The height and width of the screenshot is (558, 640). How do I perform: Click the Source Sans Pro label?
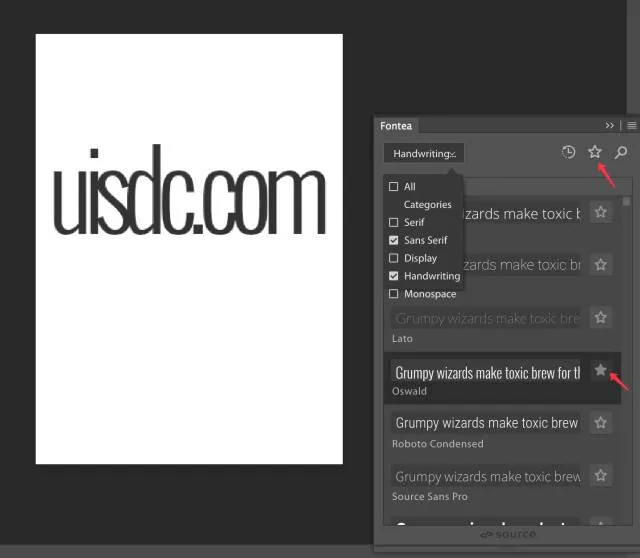pos(430,497)
